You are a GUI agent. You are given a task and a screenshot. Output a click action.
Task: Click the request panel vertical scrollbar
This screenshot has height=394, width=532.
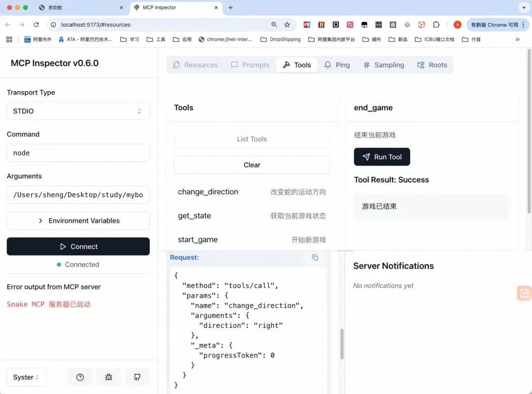[x=342, y=343]
